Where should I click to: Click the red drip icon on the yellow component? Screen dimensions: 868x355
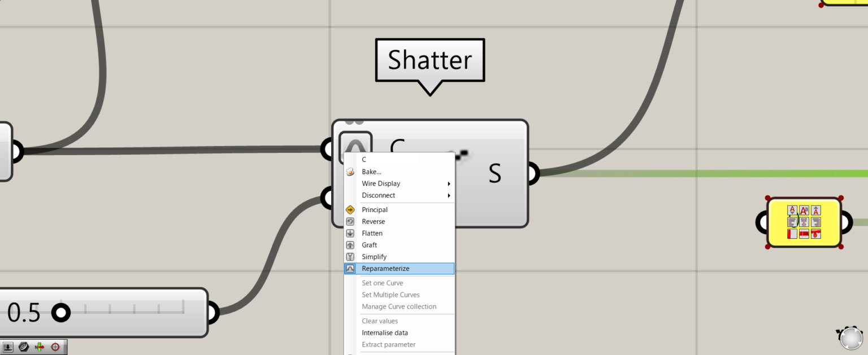(x=815, y=233)
